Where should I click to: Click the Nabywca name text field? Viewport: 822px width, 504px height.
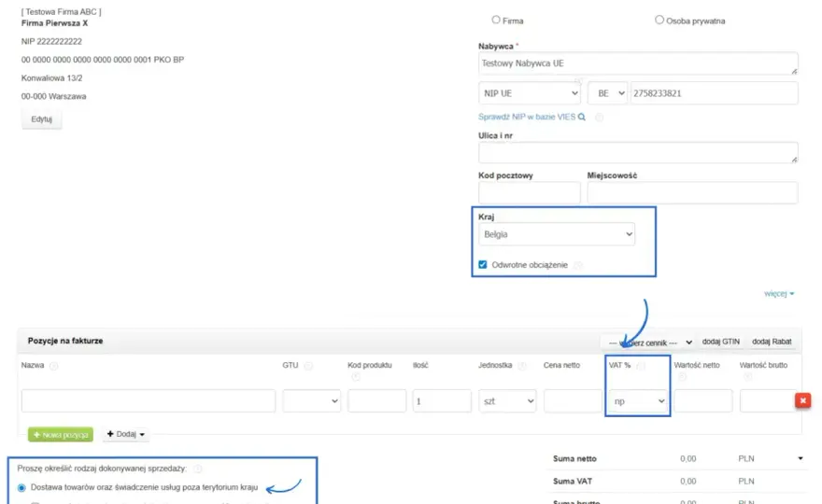[638, 63]
